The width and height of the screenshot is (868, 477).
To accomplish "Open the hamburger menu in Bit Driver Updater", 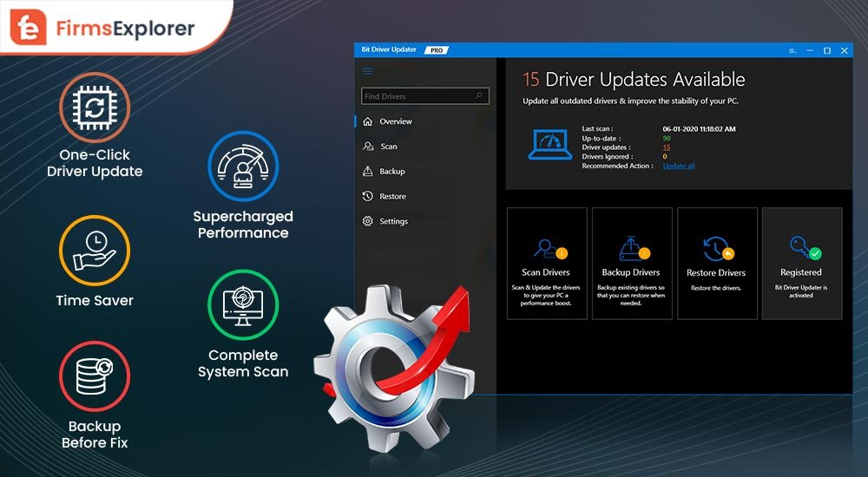I will (367, 71).
